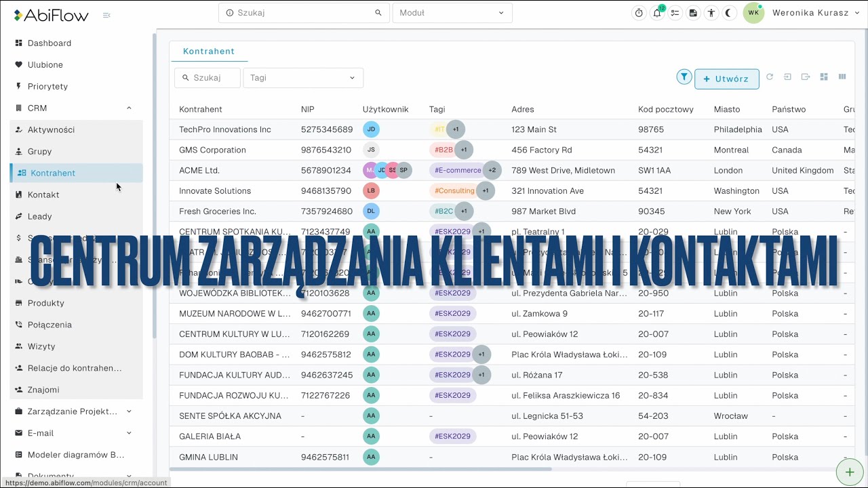Click the import icon in list toolbar
Screen dimensions: 868x488
[x=787, y=77]
